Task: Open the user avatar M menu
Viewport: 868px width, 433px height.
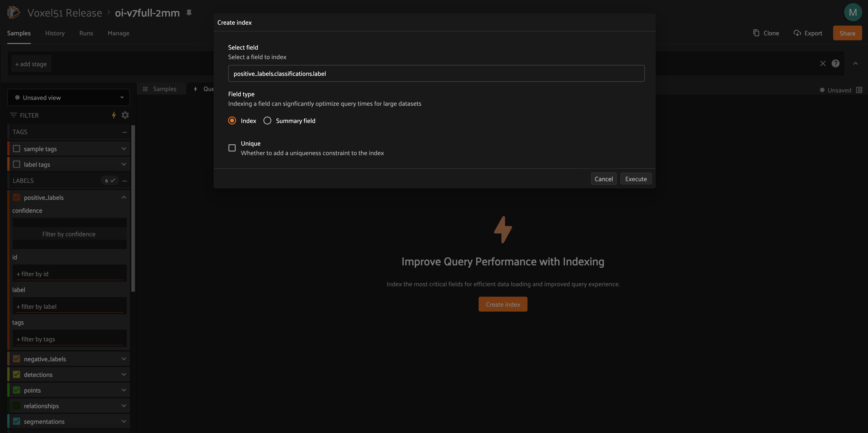Action: pyautogui.click(x=853, y=12)
